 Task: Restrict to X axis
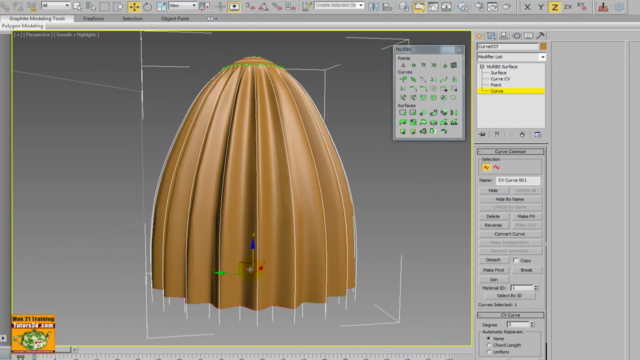coord(527,7)
